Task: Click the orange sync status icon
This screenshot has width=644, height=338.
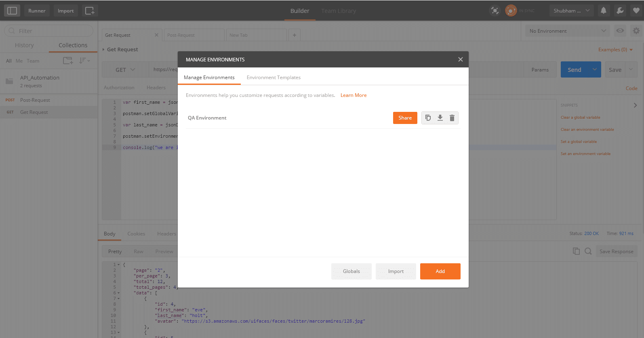Action: tap(511, 10)
